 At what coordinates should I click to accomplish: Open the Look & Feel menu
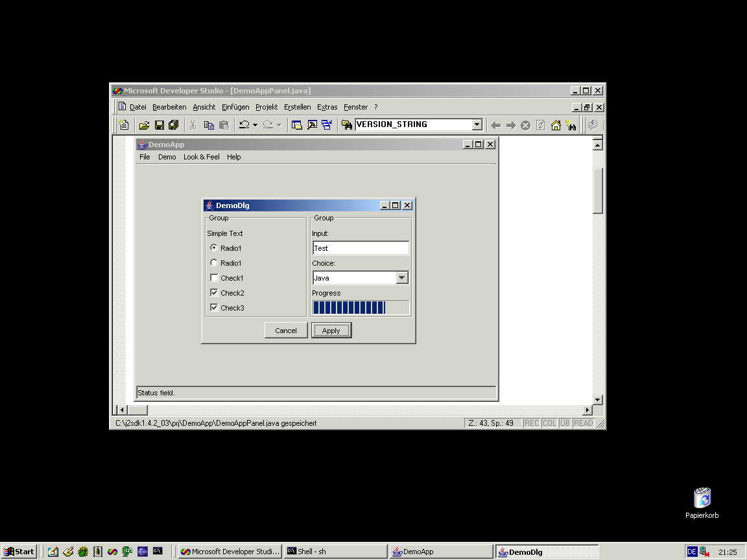pos(201,157)
